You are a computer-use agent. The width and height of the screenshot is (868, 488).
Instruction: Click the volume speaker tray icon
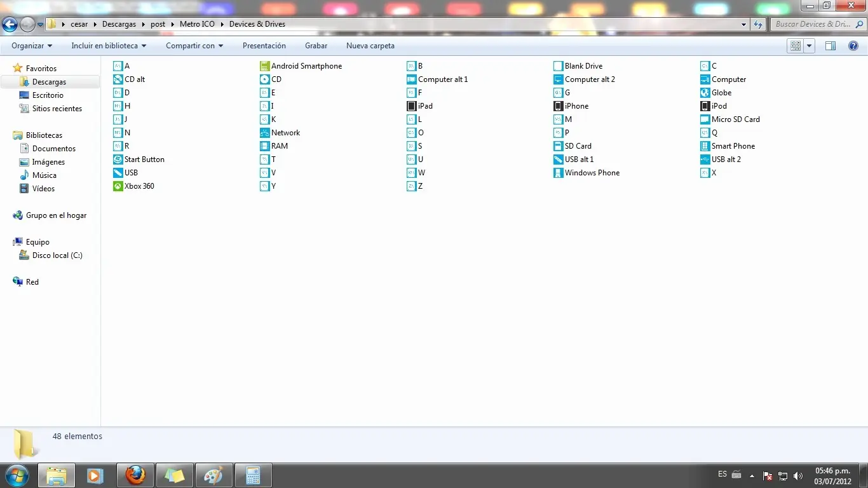coord(798,476)
